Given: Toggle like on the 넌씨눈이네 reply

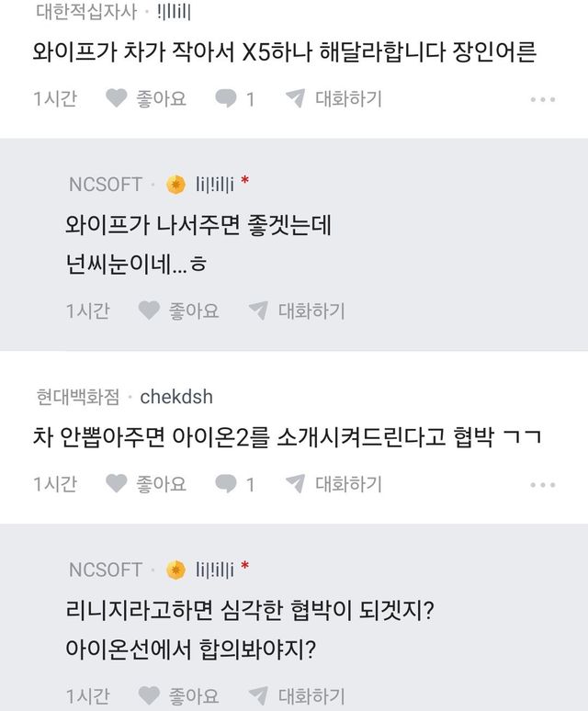Looking at the screenshot, I should (x=149, y=310).
